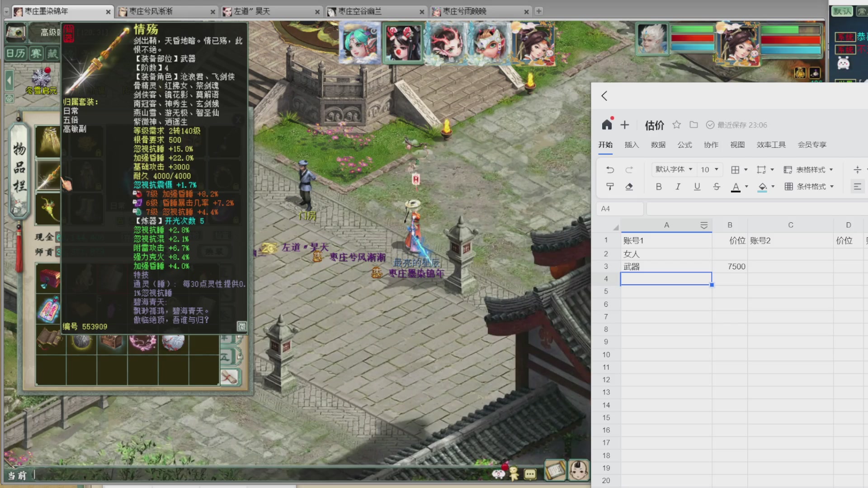Click the home icon in spreadsheet
The image size is (868, 488).
607,125
